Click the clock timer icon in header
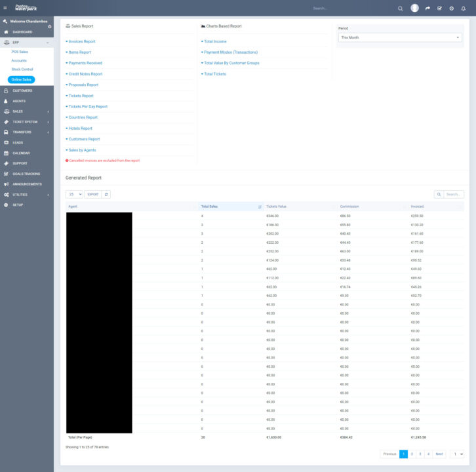This screenshot has height=472, width=476. [x=451, y=9]
